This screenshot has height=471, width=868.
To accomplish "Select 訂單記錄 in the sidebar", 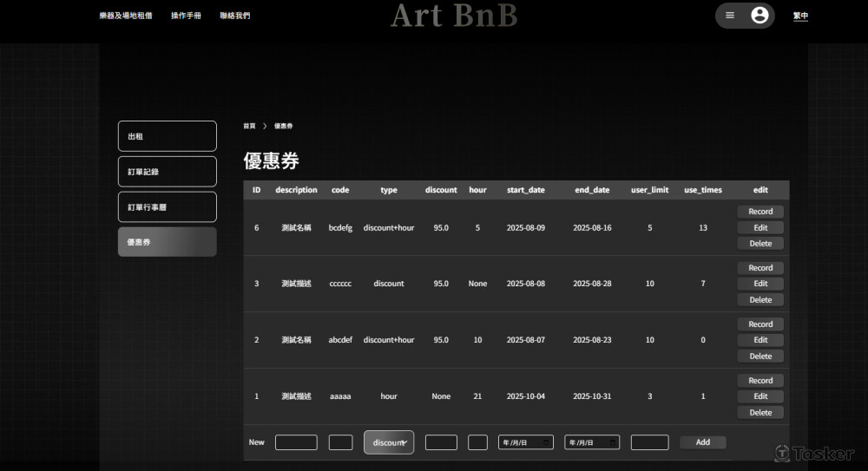I will (x=168, y=172).
